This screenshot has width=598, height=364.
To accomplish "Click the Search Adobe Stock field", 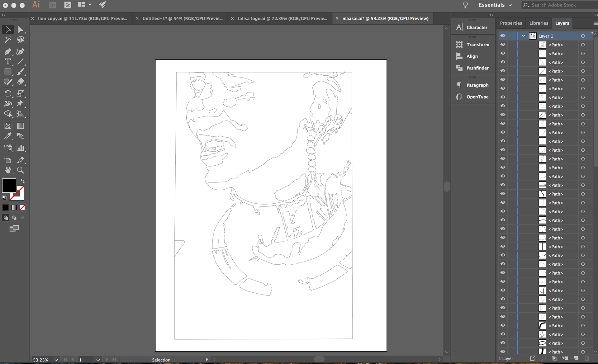I will click(x=558, y=5).
